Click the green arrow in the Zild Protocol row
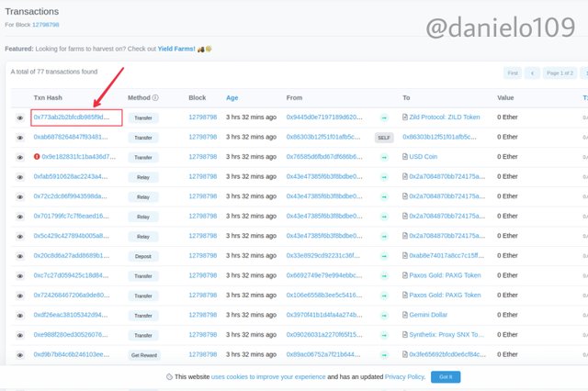The width and height of the screenshot is (588, 391). tap(384, 118)
